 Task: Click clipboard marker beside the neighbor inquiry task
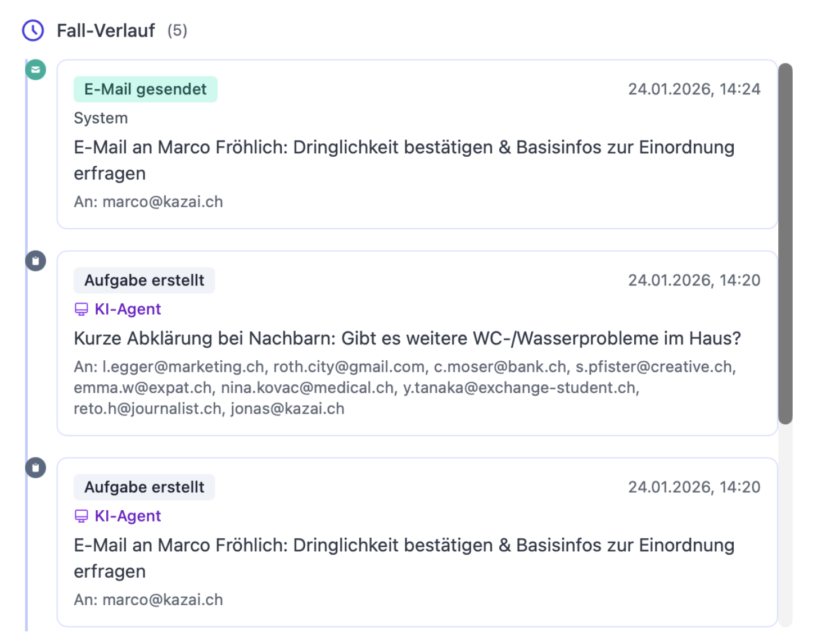pyautogui.click(x=35, y=261)
